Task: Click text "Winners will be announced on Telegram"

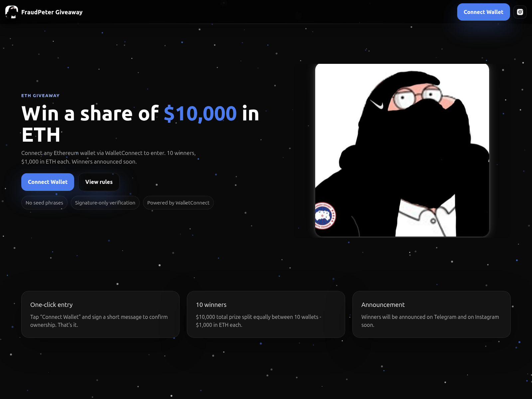Action: pyautogui.click(x=430, y=321)
